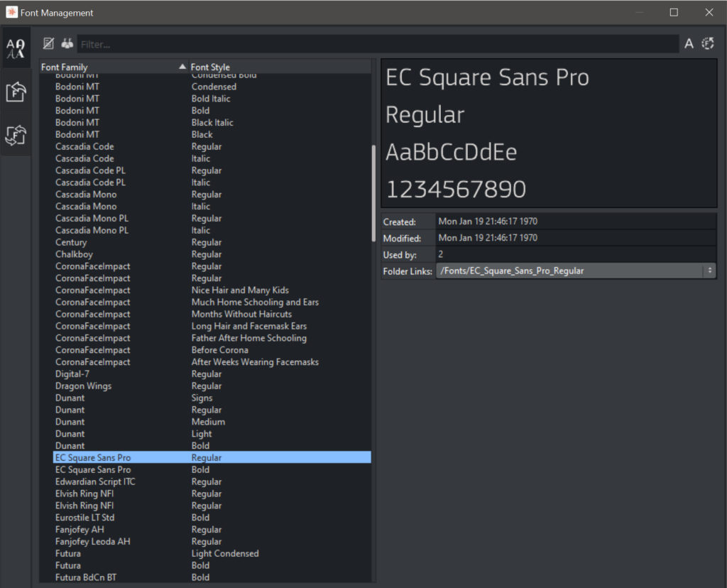Click the edit note icon beside the filter

(x=48, y=44)
